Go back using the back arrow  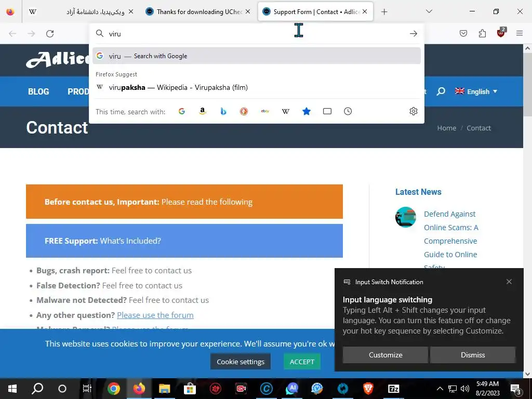click(x=12, y=34)
